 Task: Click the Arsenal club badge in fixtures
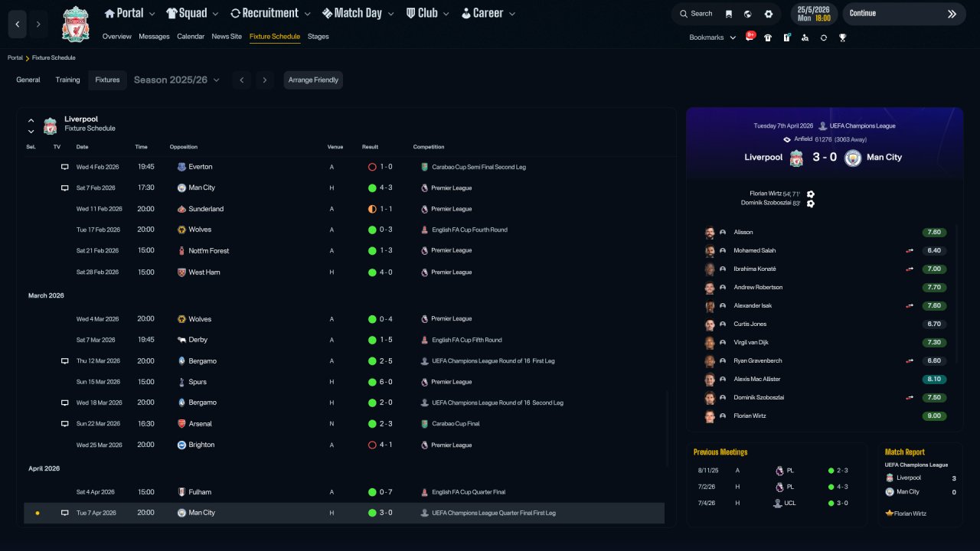(x=181, y=424)
